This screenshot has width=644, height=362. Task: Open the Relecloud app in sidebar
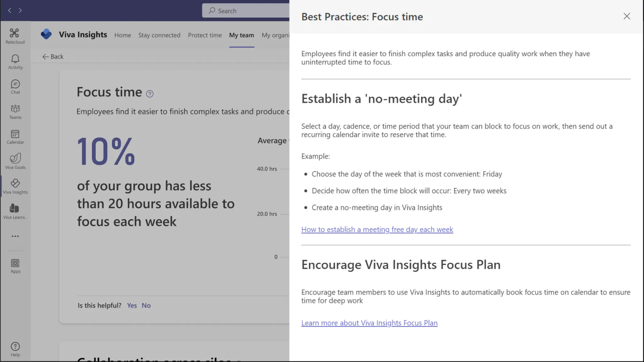click(x=15, y=36)
